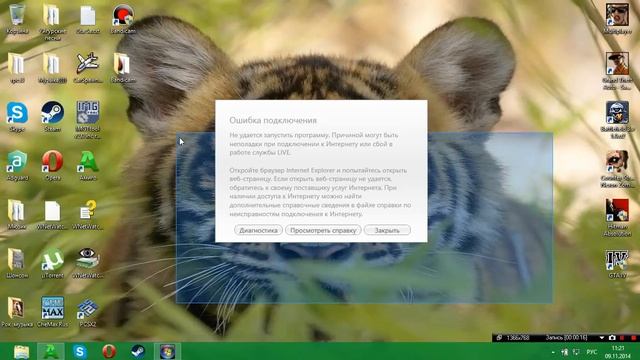Image resolution: width=640 pixels, height=360 pixels.
Task: Select the Battlefield desktop shortcut
Action: coord(617,119)
